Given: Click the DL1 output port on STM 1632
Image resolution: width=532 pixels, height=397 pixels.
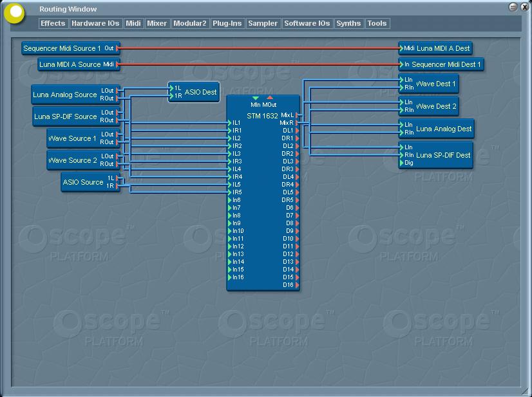Looking at the screenshot, I should click(x=297, y=131).
